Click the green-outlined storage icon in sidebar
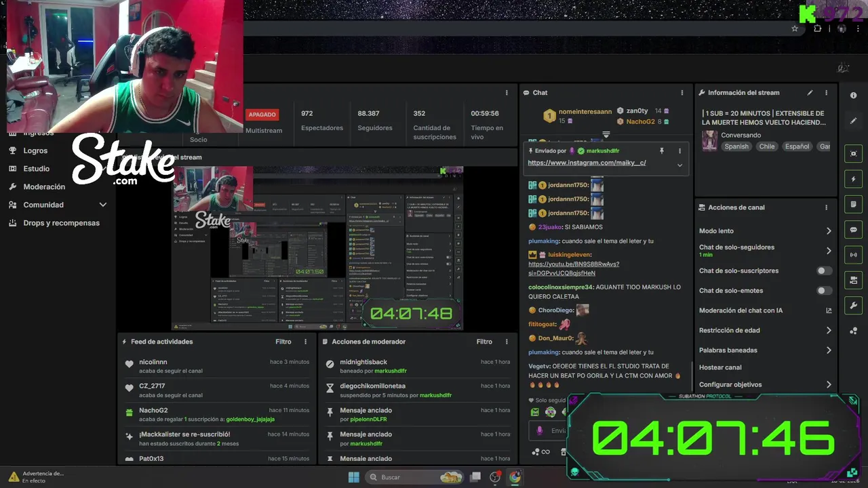868x488 pixels. (x=853, y=280)
